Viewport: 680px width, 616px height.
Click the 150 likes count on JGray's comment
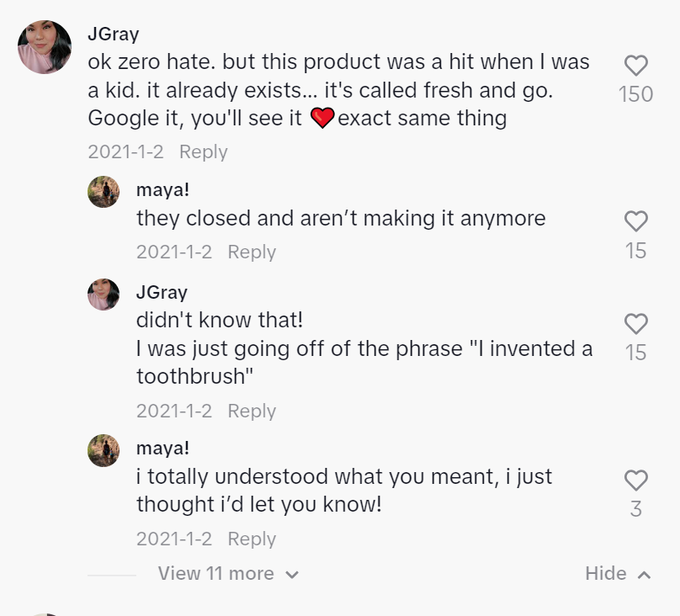635,94
